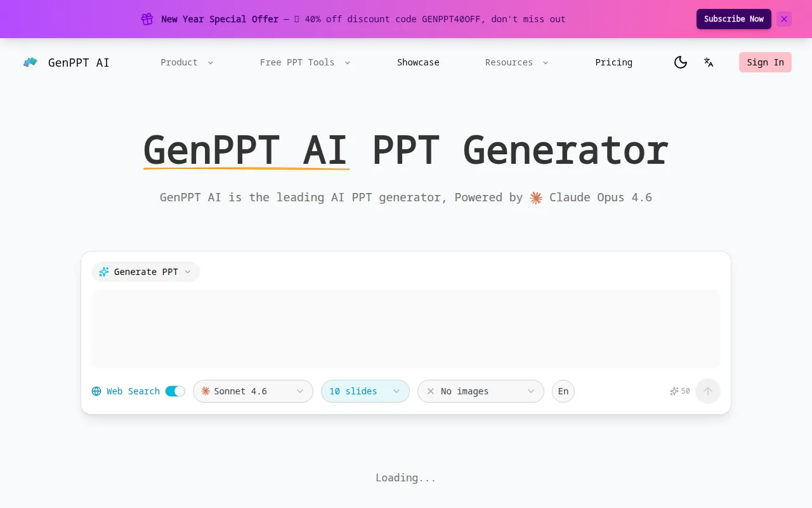
Task: Click the Subscribe Now button
Action: [733, 19]
